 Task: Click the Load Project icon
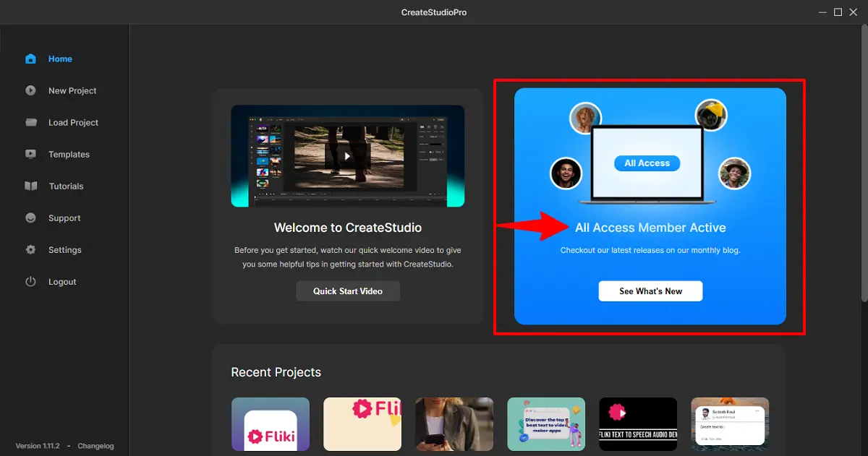[30, 122]
